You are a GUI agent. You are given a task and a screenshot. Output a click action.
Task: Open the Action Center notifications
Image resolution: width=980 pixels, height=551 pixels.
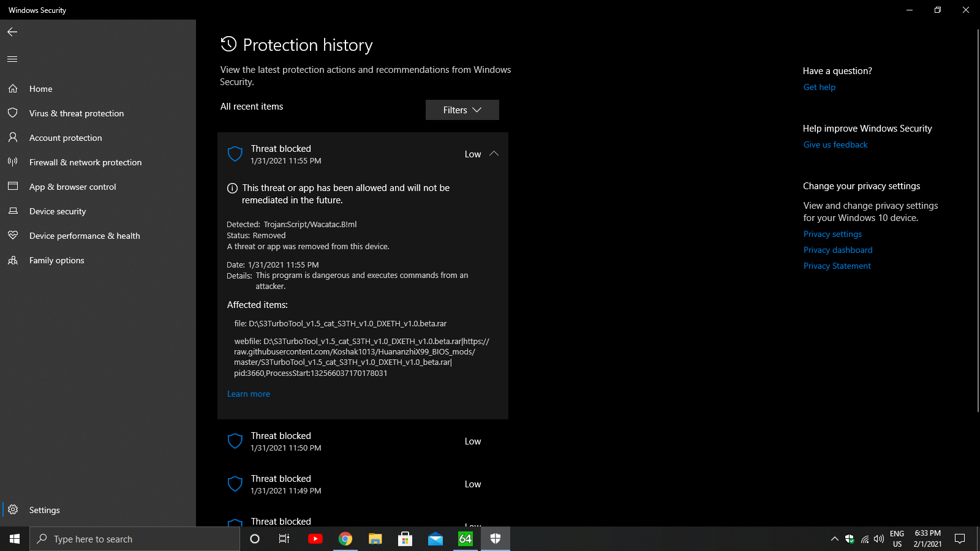click(960, 539)
